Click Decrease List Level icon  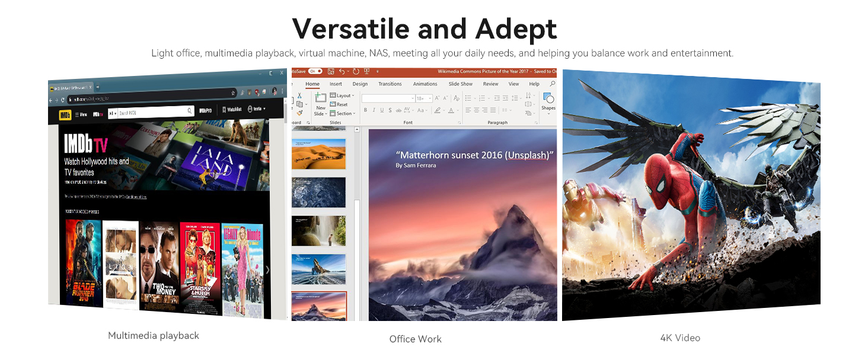497,98
